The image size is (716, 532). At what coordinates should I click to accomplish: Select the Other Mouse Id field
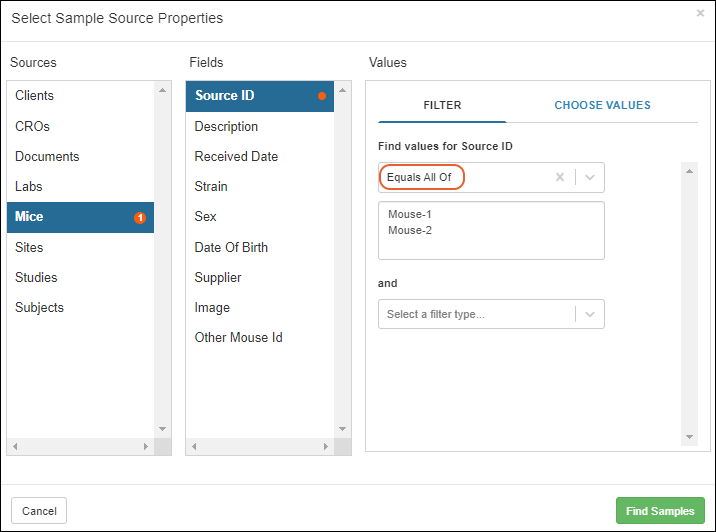(238, 337)
